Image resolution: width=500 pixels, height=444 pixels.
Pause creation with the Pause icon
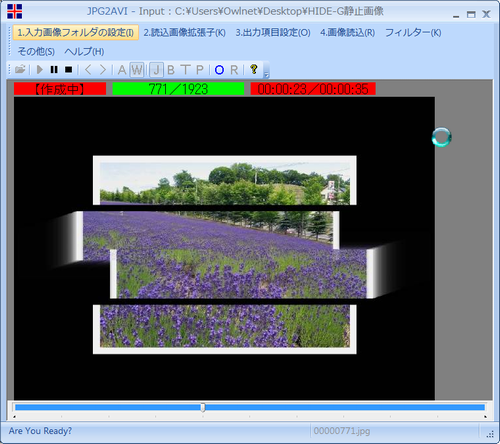pyautogui.click(x=54, y=70)
